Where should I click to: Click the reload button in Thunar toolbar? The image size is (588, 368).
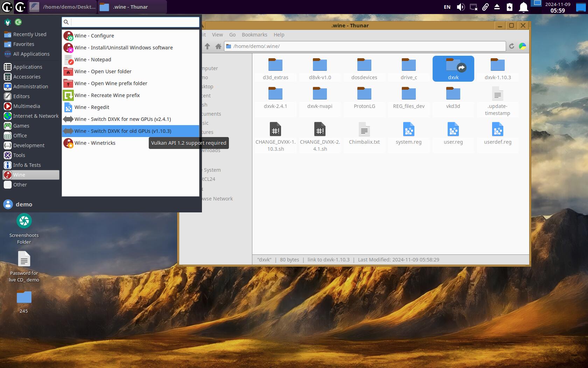[x=511, y=46]
